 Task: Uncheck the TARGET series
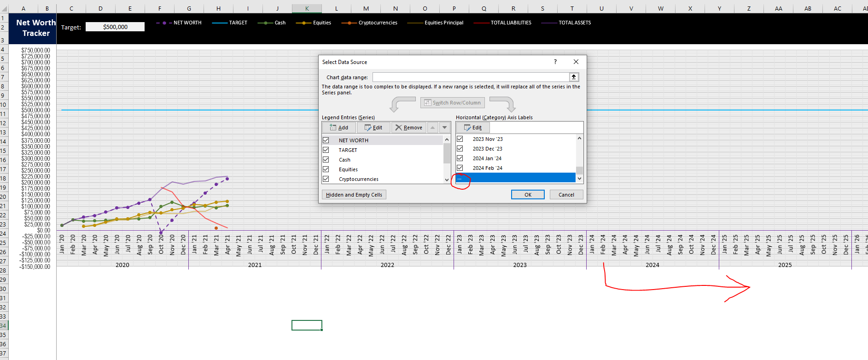[x=326, y=150]
